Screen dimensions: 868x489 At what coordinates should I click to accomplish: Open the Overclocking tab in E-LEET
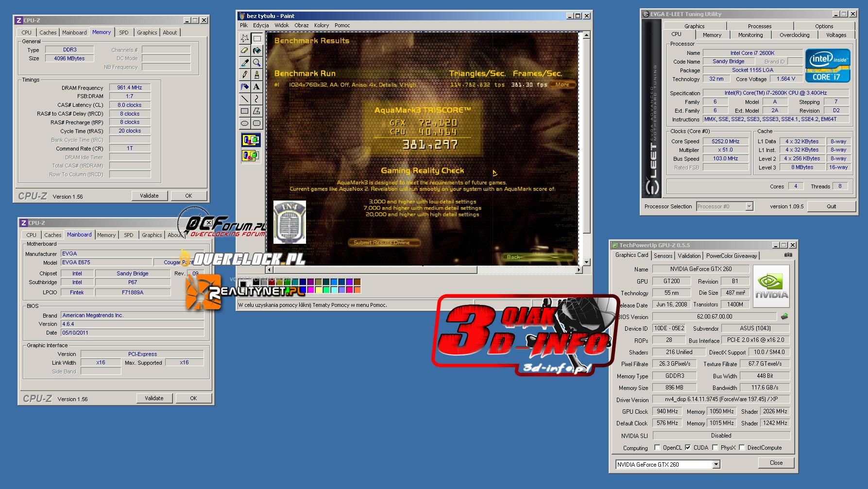[794, 35]
